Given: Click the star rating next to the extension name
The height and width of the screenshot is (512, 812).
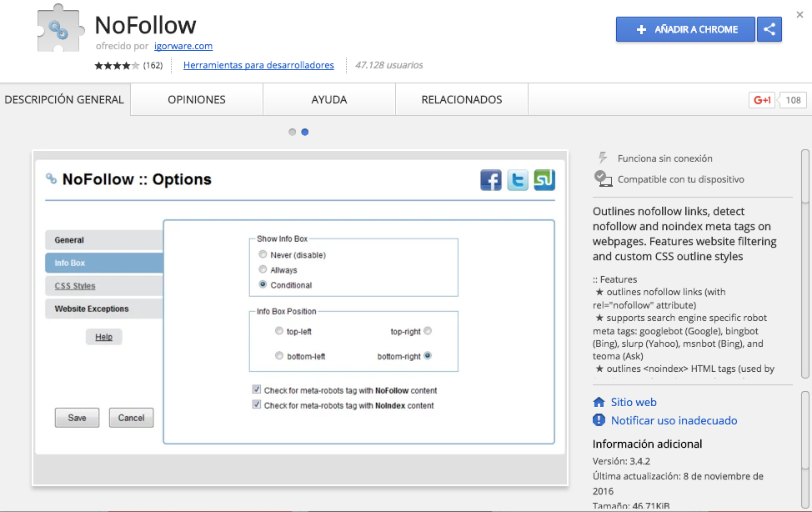Looking at the screenshot, I should pos(111,65).
